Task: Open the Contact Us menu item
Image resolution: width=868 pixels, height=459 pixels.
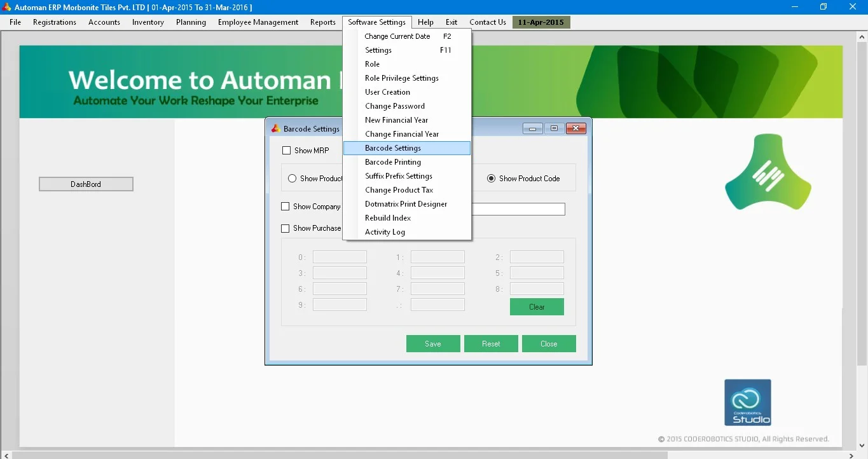Action: tap(488, 22)
